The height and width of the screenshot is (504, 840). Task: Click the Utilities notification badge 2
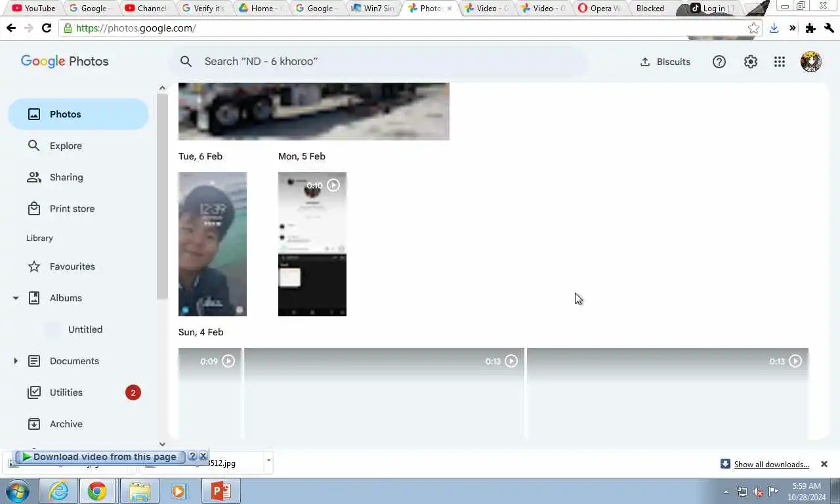pyautogui.click(x=133, y=392)
